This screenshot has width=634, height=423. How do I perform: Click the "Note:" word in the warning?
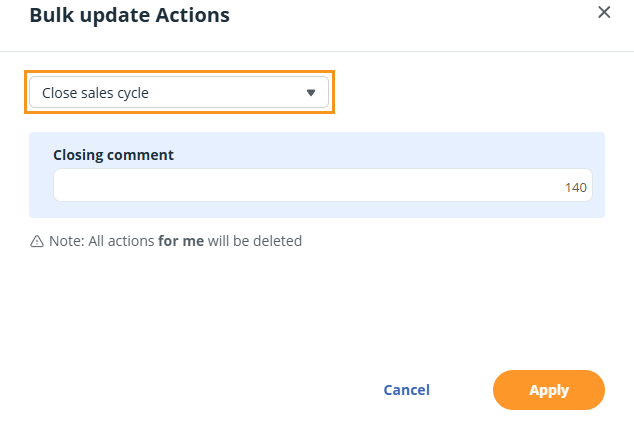66,241
